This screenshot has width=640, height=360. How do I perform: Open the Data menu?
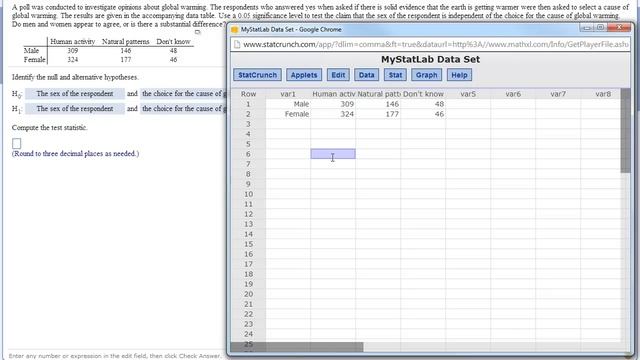(x=366, y=75)
